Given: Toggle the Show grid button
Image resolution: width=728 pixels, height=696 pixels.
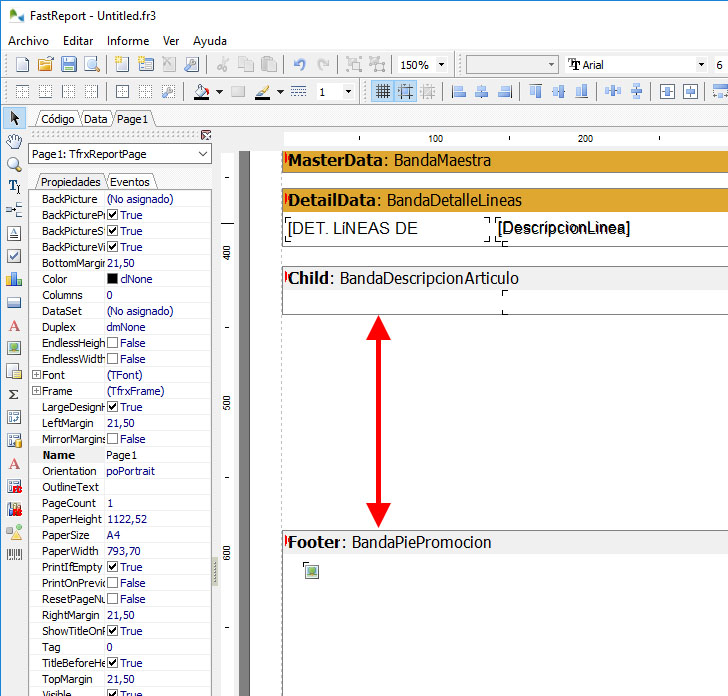Looking at the screenshot, I should (x=382, y=92).
